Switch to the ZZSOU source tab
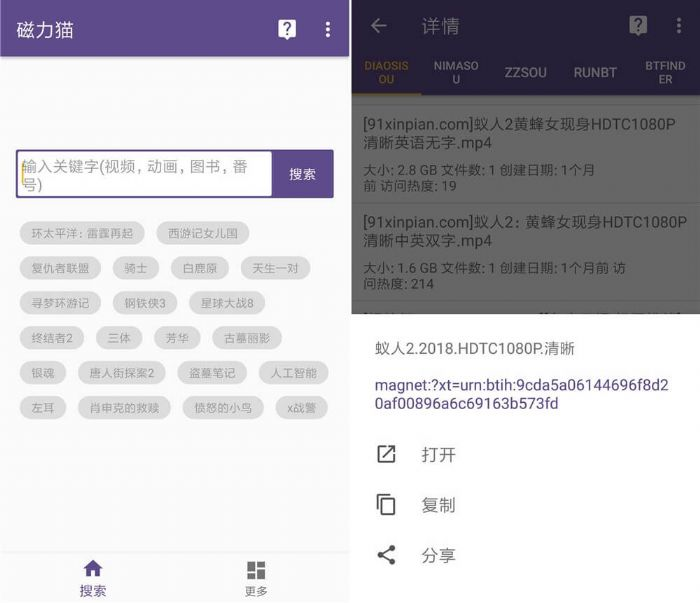 [525, 72]
